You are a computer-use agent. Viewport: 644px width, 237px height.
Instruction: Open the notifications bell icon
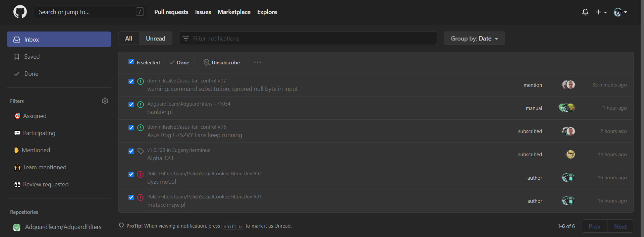(x=585, y=12)
